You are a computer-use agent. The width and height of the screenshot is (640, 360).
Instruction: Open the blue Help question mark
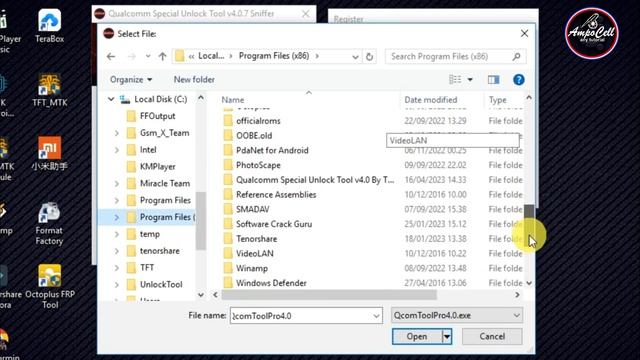pos(518,80)
